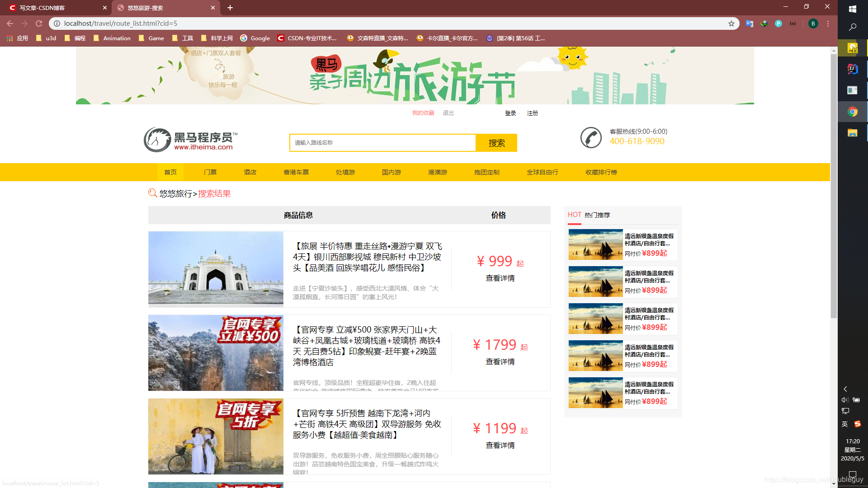This screenshot has height=488, width=868.
Task: Click the 搜索 search button
Action: 496,143
